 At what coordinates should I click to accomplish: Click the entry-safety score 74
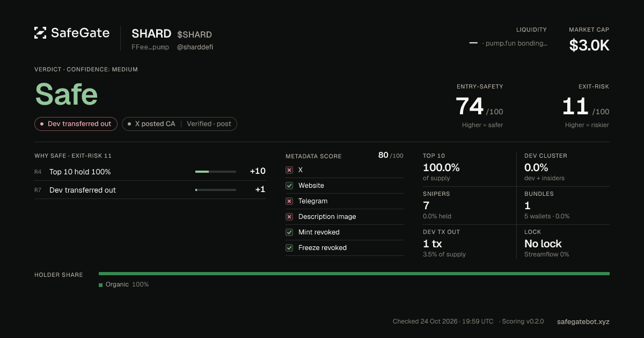[x=470, y=106]
